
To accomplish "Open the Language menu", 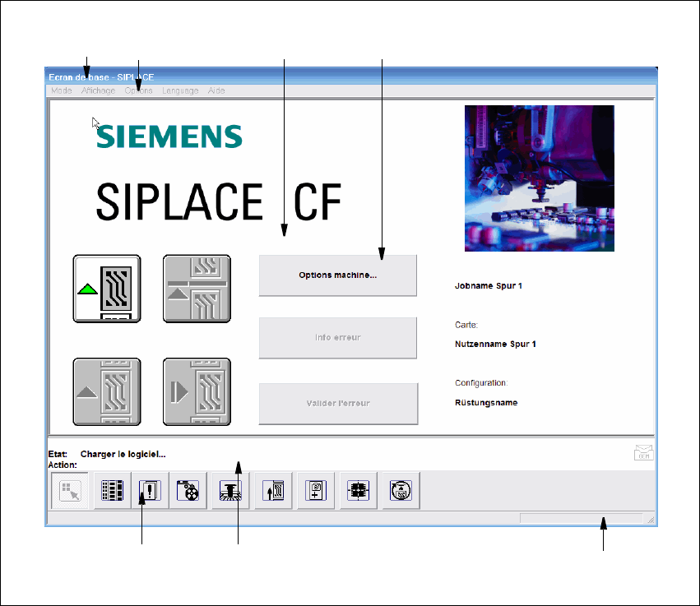I will [x=180, y=90].
